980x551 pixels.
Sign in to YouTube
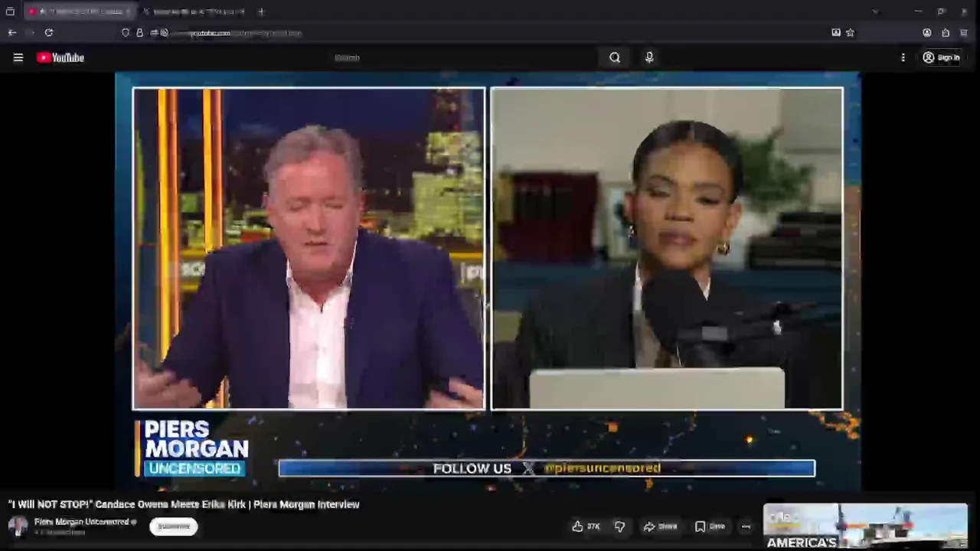[x=941, y=57]
